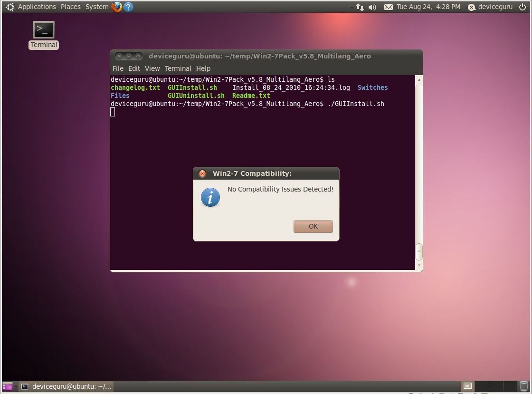Image resolution: width=532 pixels, height=394 pixels.
Task: Click the terminal scrollbar thumb
Action: tap(419, 252)
